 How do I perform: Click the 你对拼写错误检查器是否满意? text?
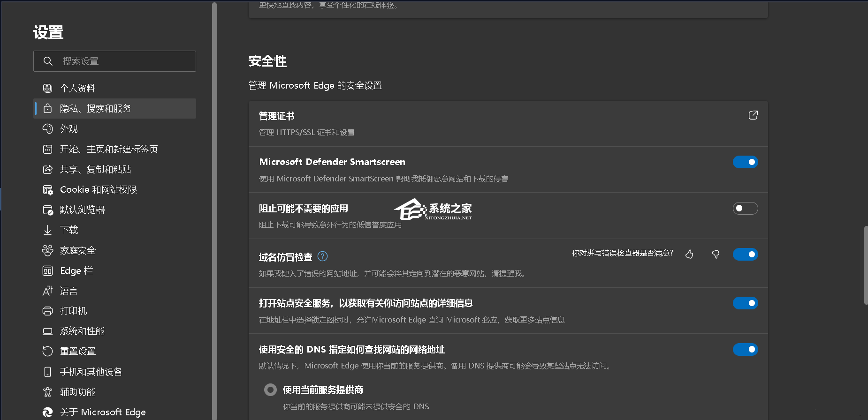pos(623,253)
